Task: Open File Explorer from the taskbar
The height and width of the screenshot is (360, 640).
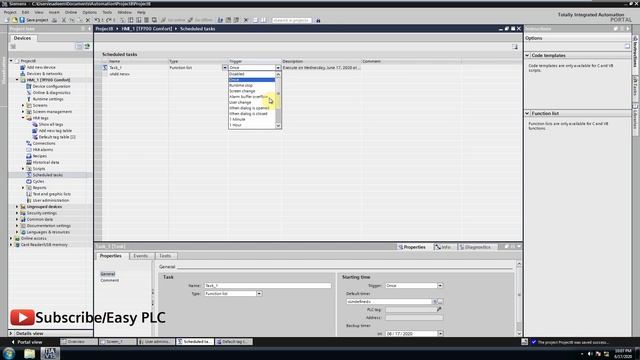Action: pyautogui.click(x=29, y=353)
